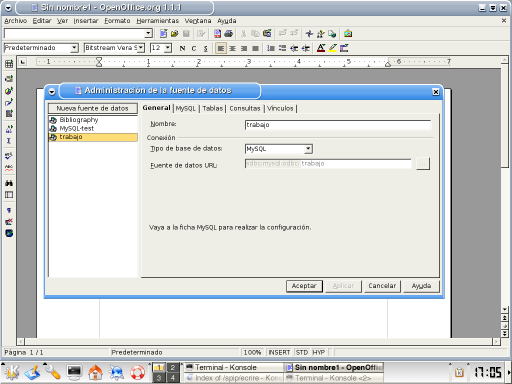Click the New document icon
Screen dimensions: 512x384
(x=163, y=33)
